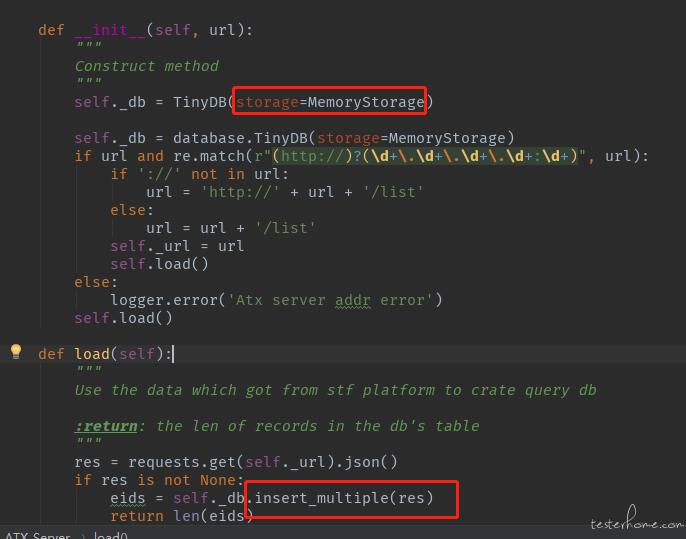Select the load() breadcrumb item

click(x=110, y=535)
